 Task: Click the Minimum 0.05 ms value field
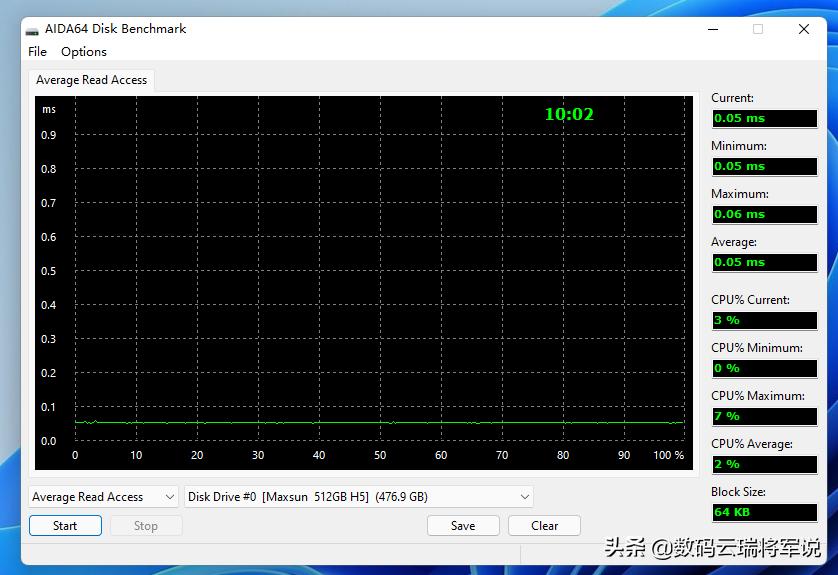[765, 167]
